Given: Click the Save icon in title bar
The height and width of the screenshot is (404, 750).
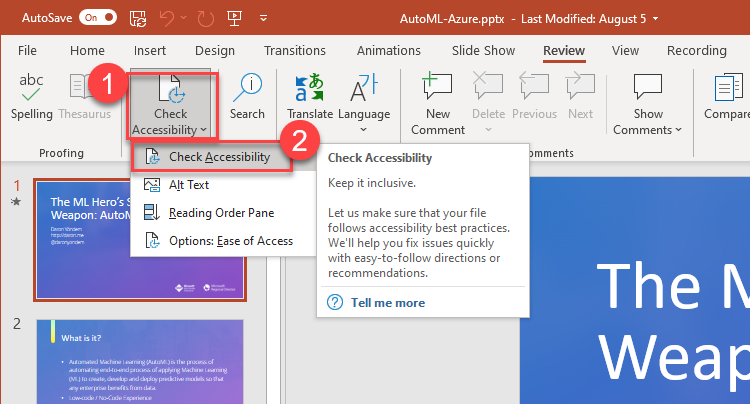Looking at the screenshot, I should coord(138,18).
